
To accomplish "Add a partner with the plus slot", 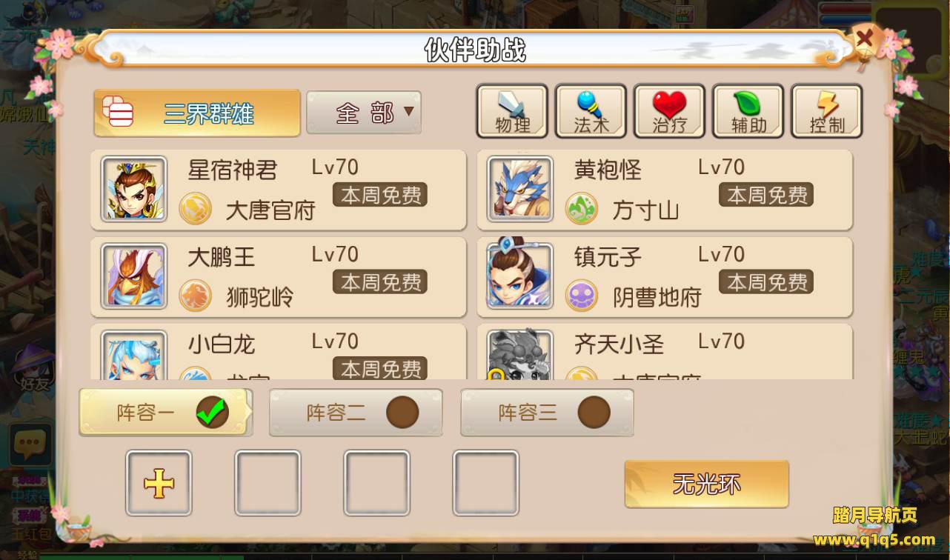I will point(159,483).
